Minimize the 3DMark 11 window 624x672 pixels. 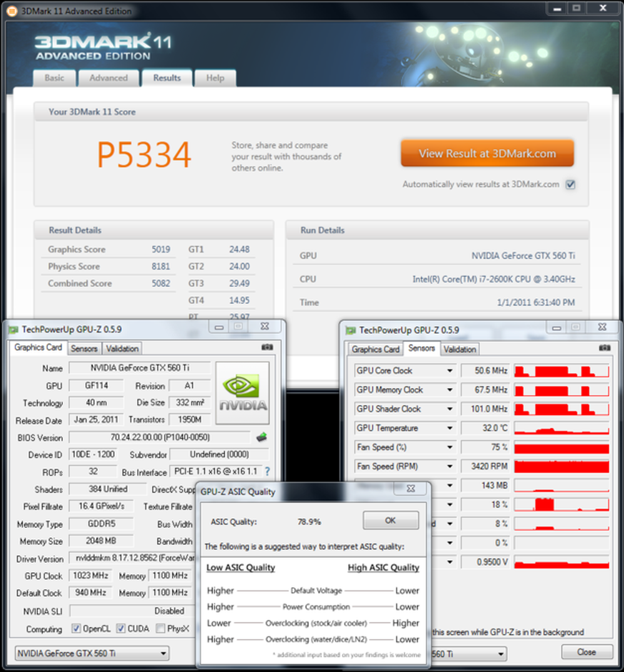coord(557,7)
